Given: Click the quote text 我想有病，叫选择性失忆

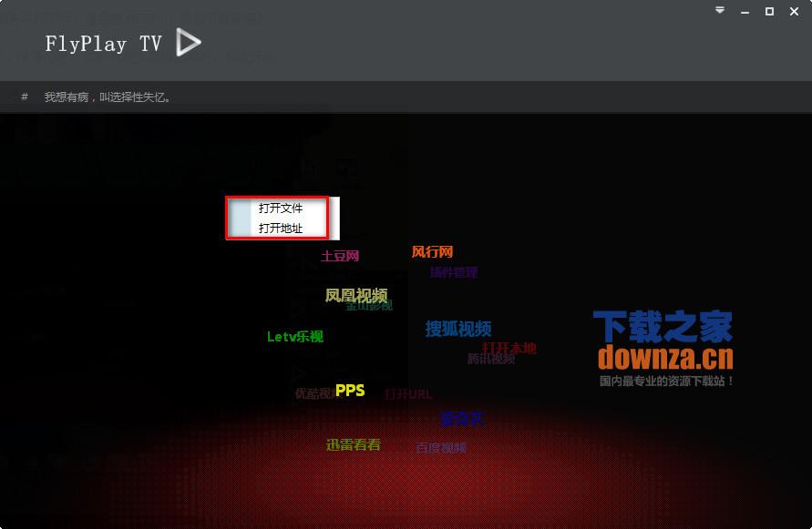Looking at the screenshot, I should click(x=107, y=97).
